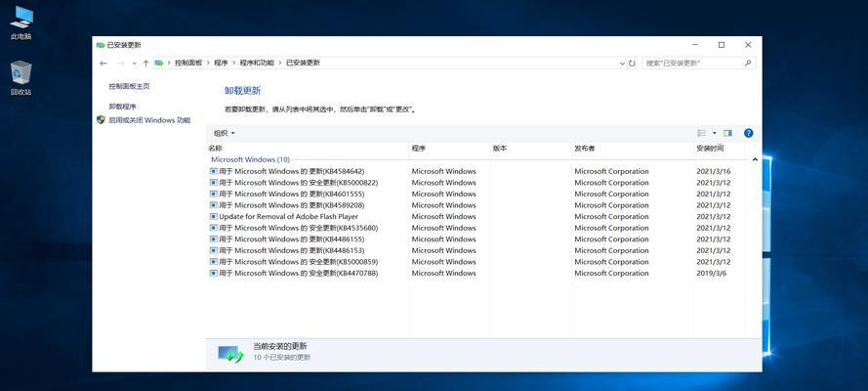Go forward with the right arrow button
This screenshot has height=391, width=868.
121,64
